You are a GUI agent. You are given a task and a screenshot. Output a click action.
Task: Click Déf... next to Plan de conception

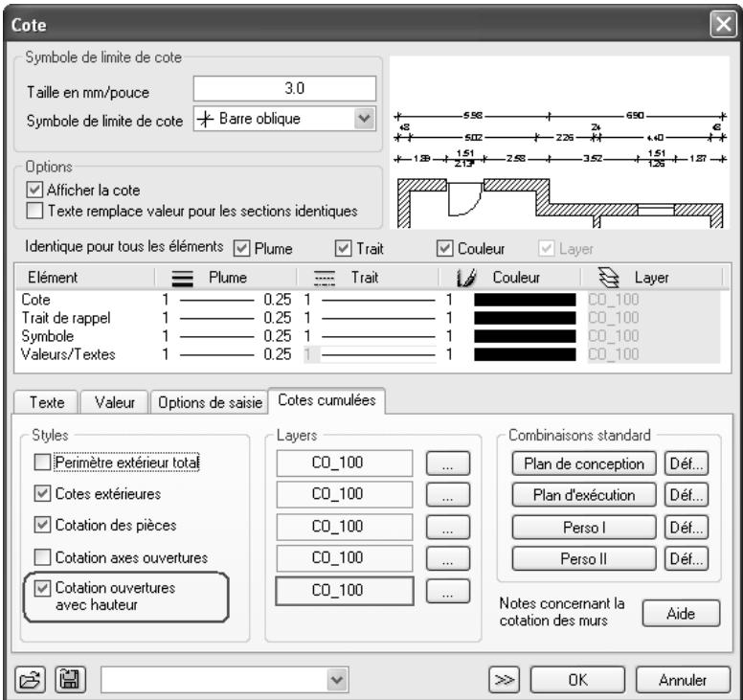(687, 463)
